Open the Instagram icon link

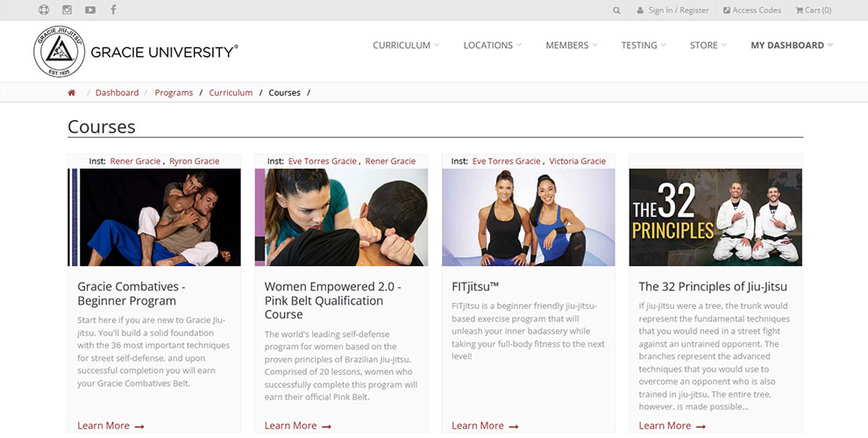click(x=68, y=11)
